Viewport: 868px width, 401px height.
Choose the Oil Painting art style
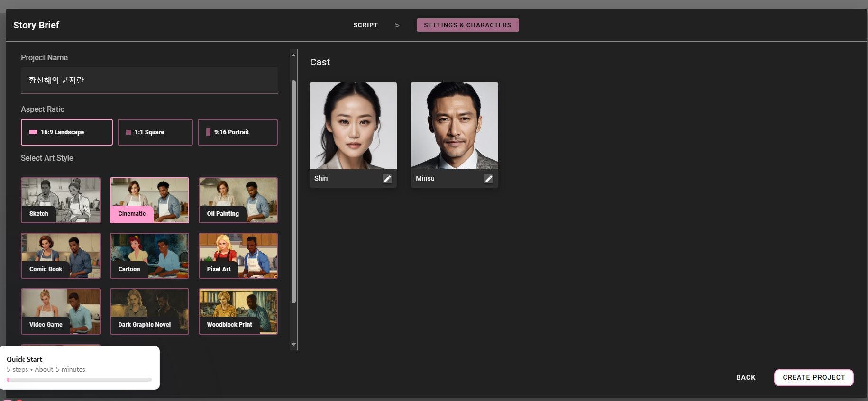(238, 200)
